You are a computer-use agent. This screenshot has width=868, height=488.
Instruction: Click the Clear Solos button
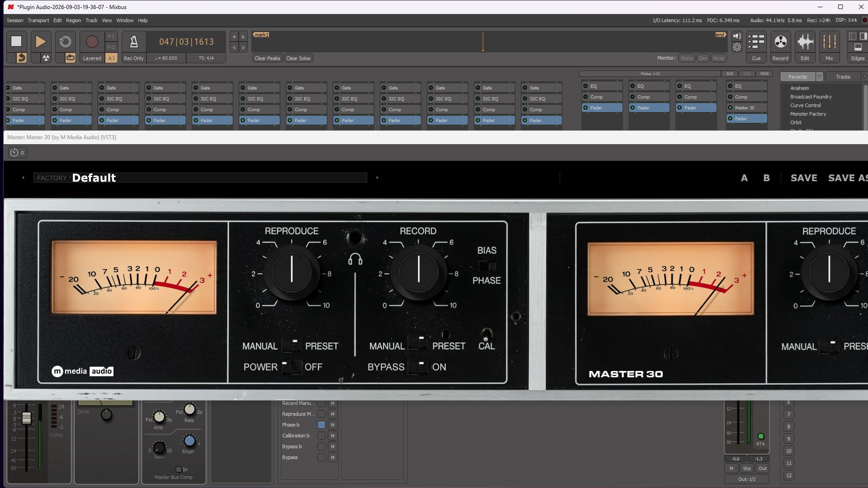click(x=298, y=58)
